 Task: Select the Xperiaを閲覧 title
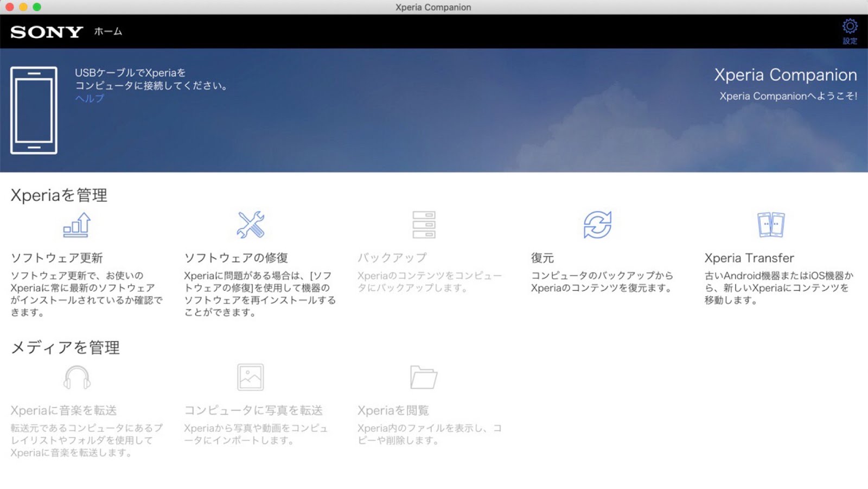[x=393, y=410]
